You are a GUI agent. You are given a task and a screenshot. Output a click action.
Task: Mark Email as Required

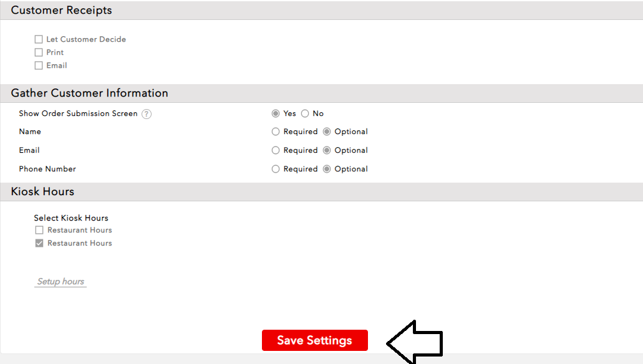(276, 150)
